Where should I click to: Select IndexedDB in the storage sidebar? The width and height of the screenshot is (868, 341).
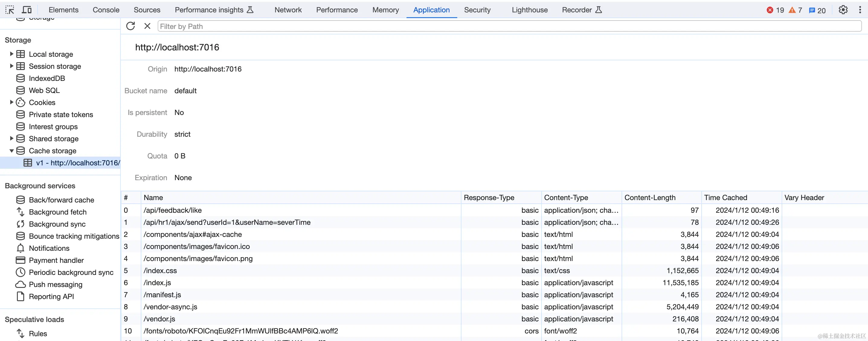[47, 78]
